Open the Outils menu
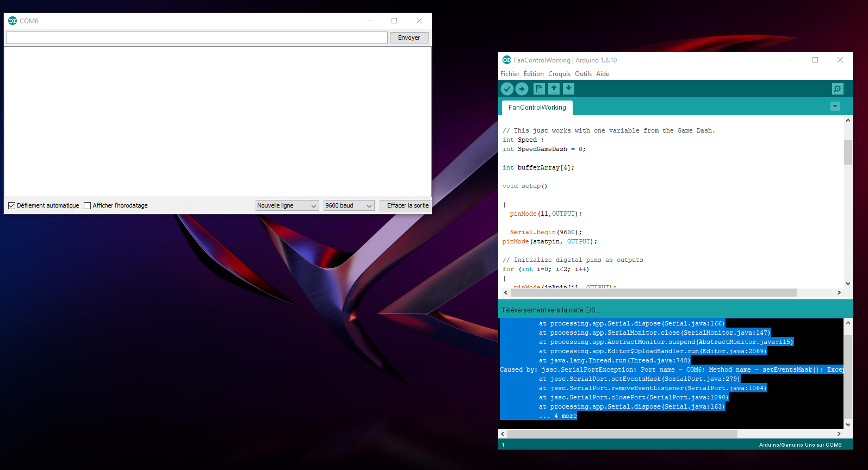Viewport: 868px width, 470px height. (x=583, y=74)
